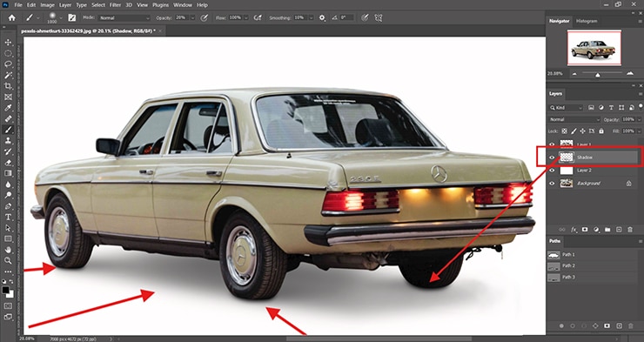Hide Layer 2 using its eye icon

tap(552, 171)
